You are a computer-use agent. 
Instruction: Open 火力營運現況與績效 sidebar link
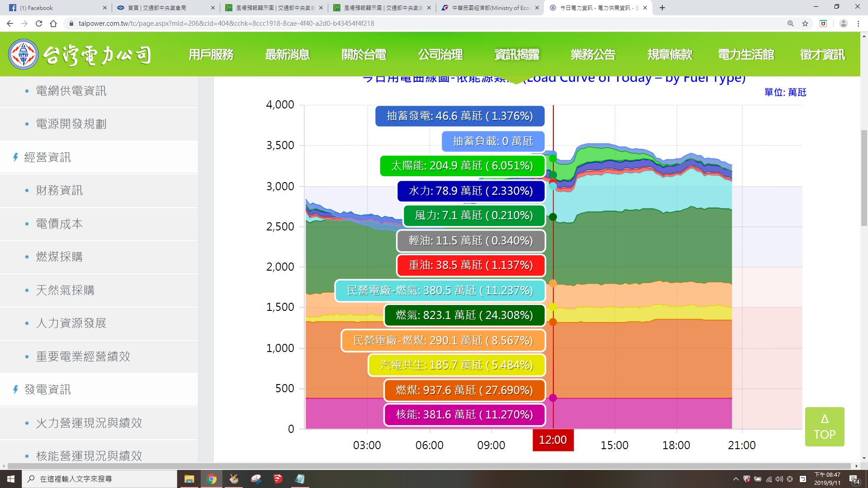(x=89, y=423)
